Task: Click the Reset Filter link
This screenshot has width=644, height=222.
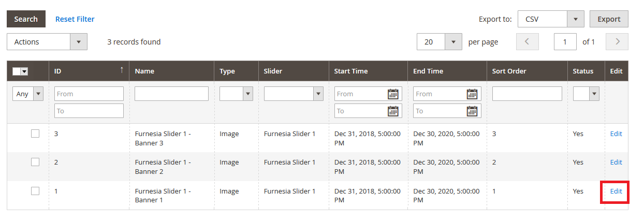Action: [75, 19]
